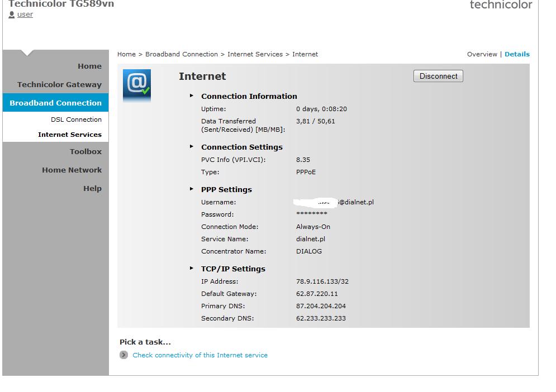Click the Username: label
This screenshot has width=556, height=392.
point(218,202)
